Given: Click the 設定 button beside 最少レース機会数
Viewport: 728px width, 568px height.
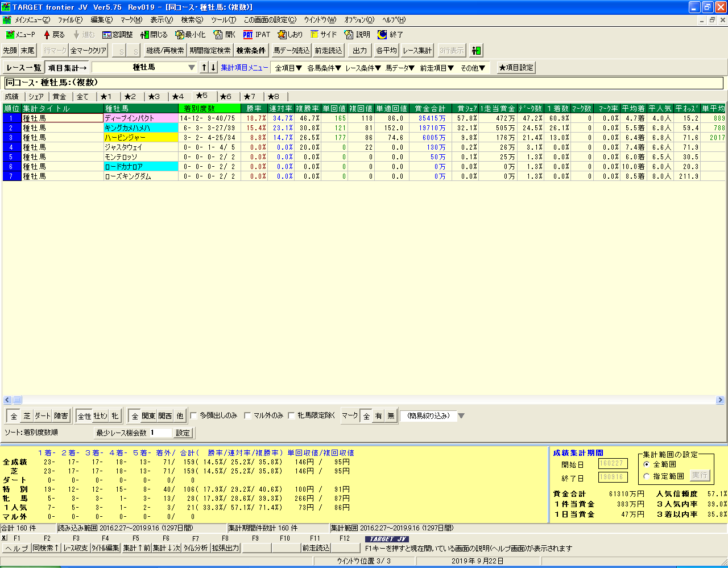Looking at the screenshot, I should 183,433.
